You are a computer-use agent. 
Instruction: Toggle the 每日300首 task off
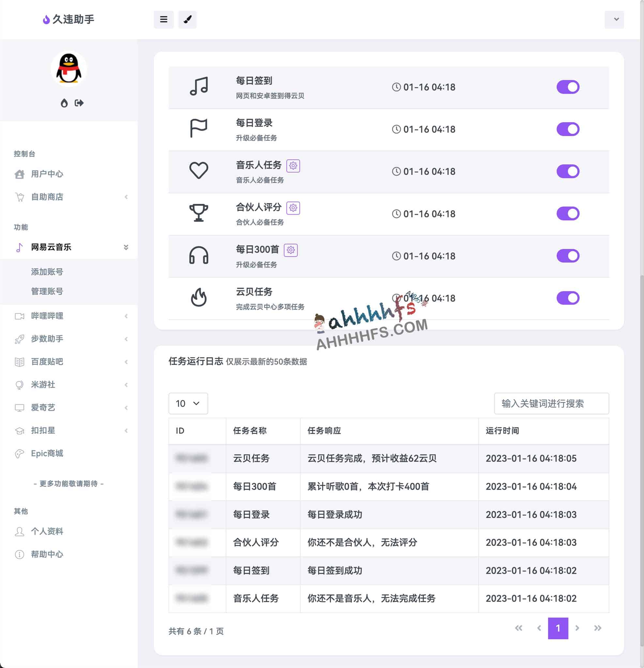point(567,256)
